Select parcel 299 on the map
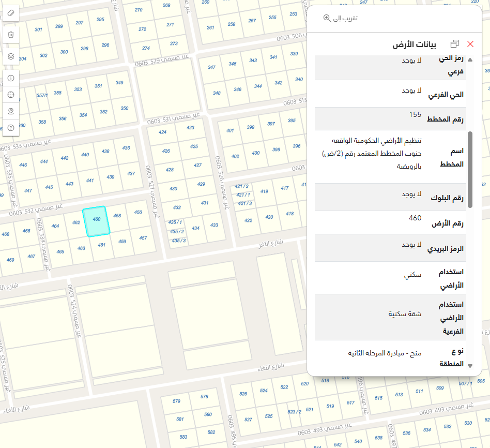The height and width of the screenshot is (448, 490). click(59, 26)
